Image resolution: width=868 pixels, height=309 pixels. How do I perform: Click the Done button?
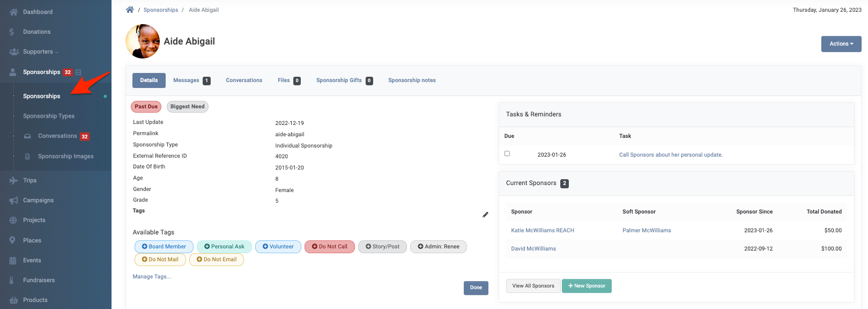[476, 288]
